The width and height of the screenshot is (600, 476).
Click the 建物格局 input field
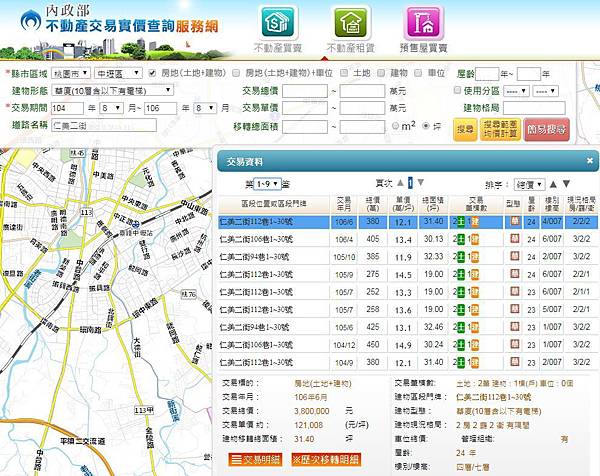pyautogui.click(x=534, y=108)
